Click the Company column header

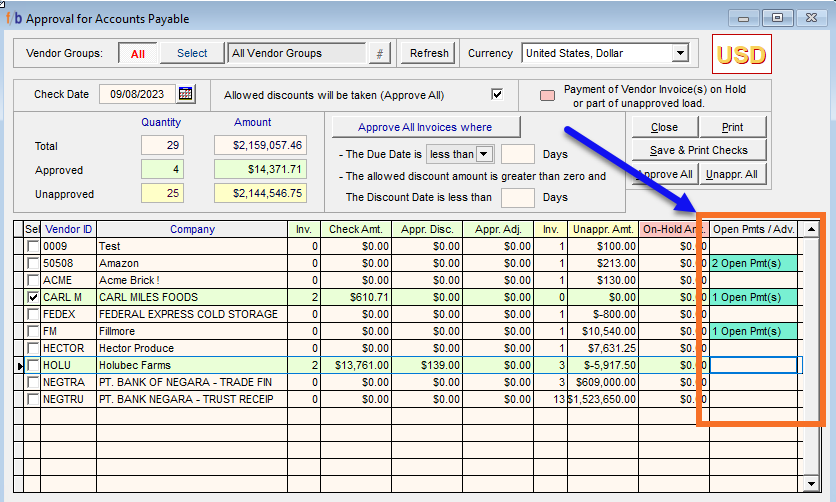[192, 229]
